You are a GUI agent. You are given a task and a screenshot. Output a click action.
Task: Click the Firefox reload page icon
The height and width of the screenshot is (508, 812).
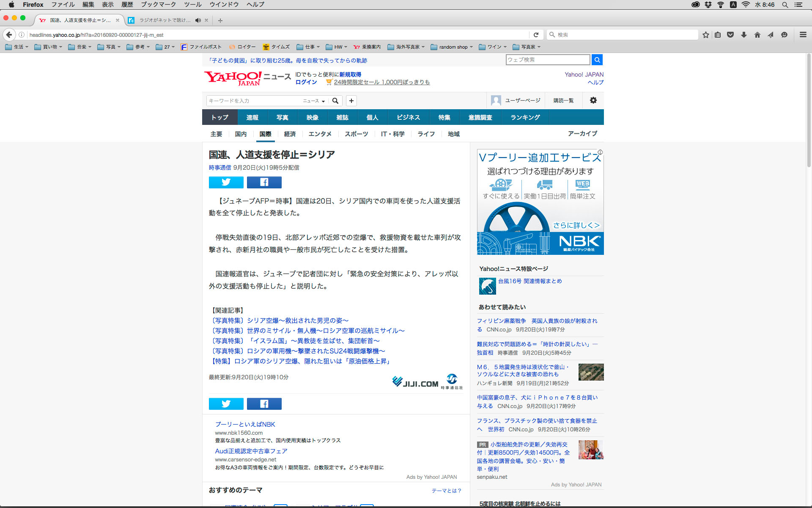point(536,35)
